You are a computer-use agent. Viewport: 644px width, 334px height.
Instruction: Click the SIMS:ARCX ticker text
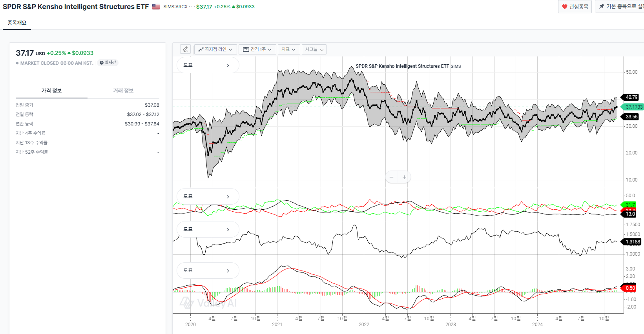pyautogui.click(x=175, y=7)
